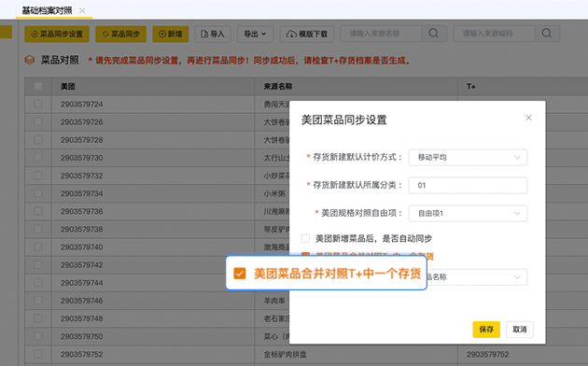Click the 菜品对照 cube icon
The image size is (588, 366).
coord(30,60)
